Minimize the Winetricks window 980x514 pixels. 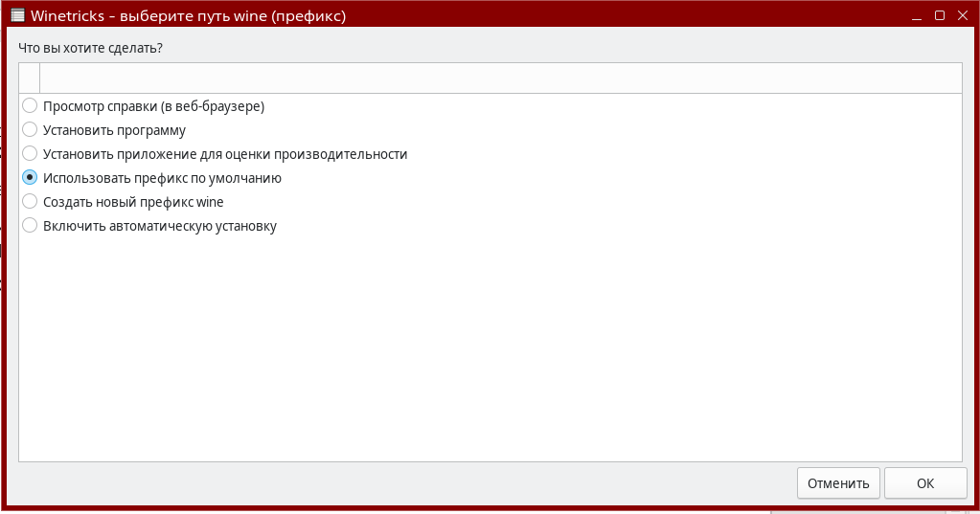pyautogui.click(x=917, y=16)
